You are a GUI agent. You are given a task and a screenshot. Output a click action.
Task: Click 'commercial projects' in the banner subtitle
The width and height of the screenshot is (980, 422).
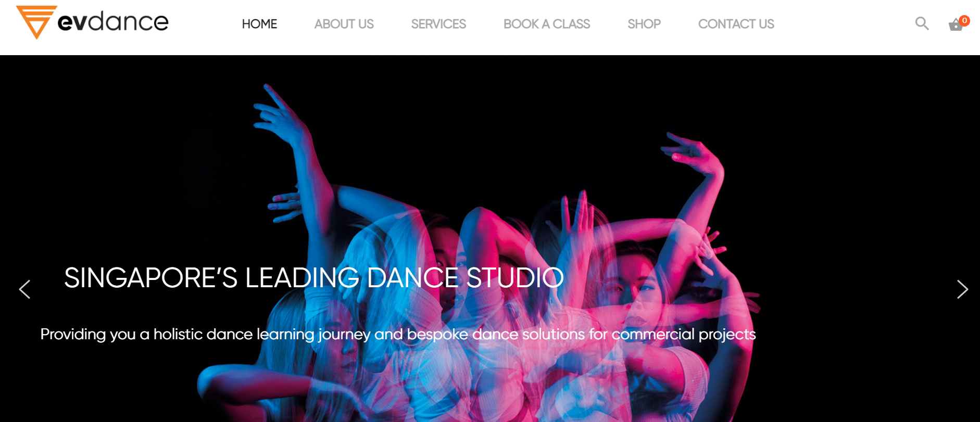coord(683,334)
